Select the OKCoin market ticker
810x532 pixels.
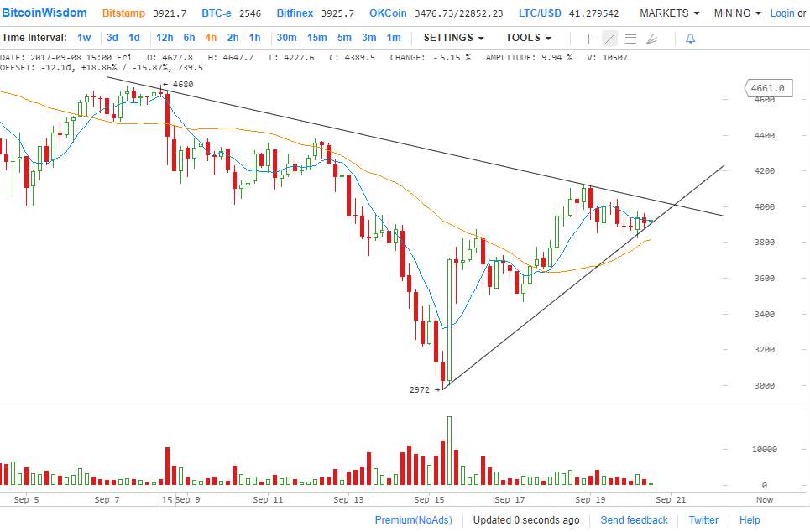click(389, 13)
